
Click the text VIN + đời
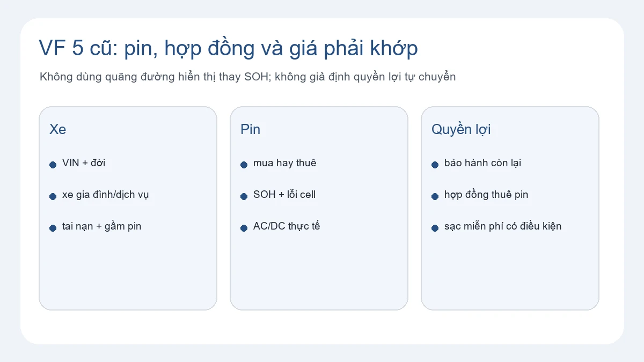tap(84, 163)
